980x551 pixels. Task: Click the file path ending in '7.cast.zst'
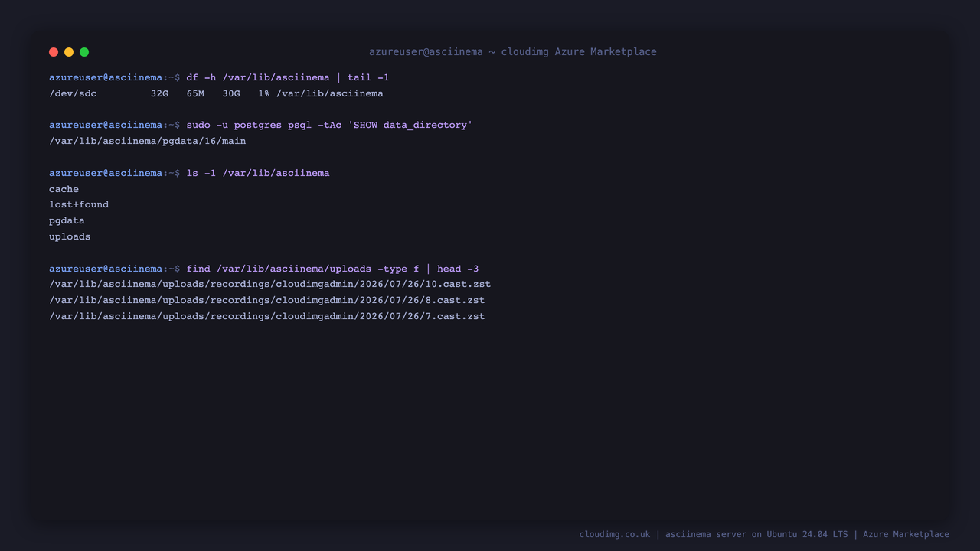pos(267,316)
